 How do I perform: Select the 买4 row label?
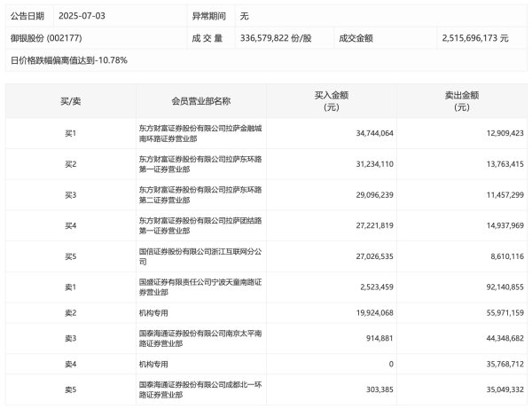tap(71, 225)
